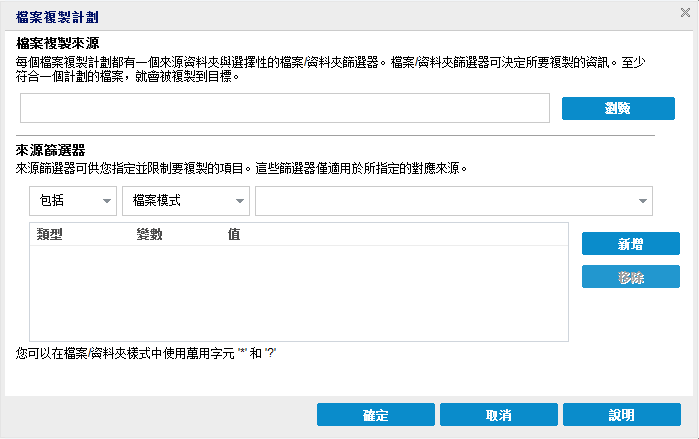
Task: Click the 類型 column header
Action: 50,234
